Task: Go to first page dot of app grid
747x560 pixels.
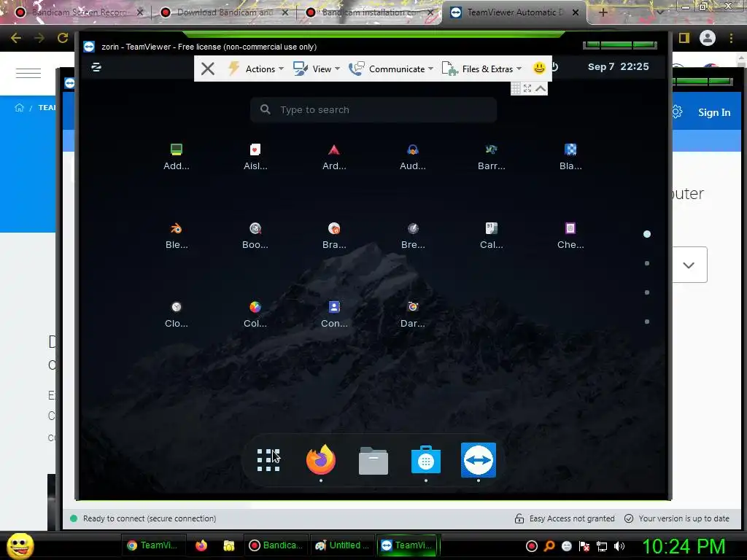Action: click(647, 234)
